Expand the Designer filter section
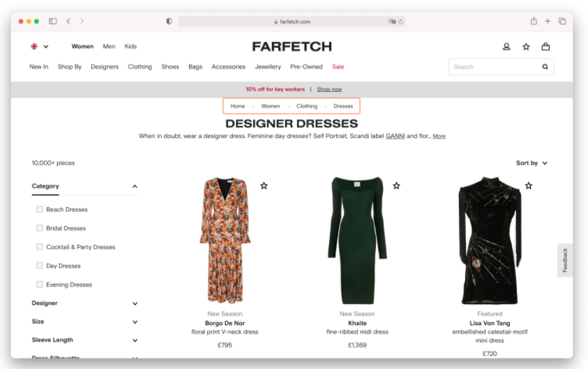 click(x=135, y=303)
